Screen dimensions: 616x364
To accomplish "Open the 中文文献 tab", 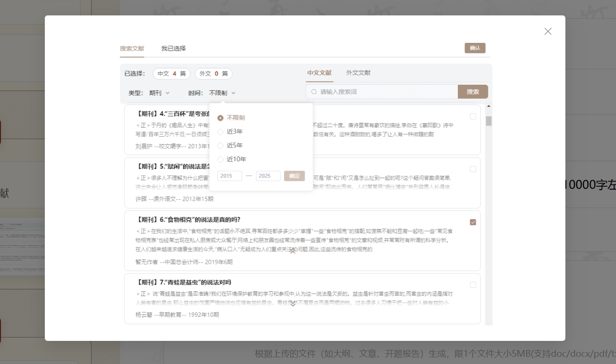I will tap(320, 73).
